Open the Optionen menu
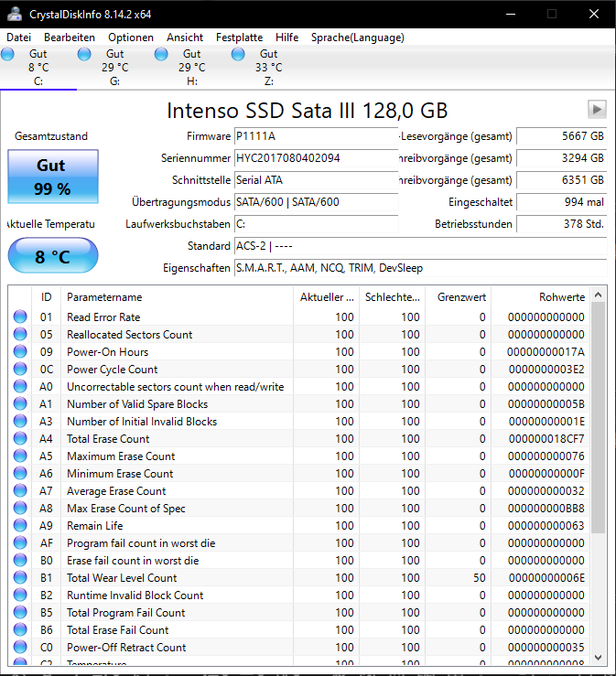The height and width of the screenshot is (676, 616). coord(131,38)
